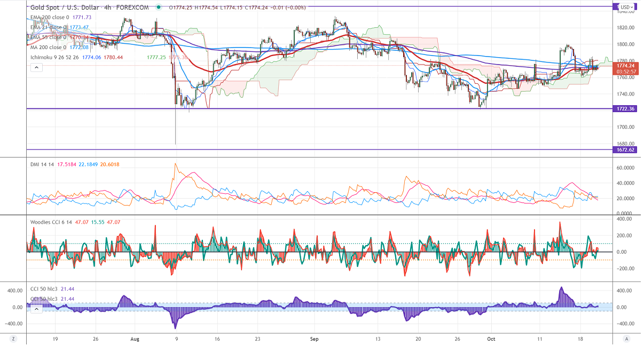644x346 pixels.
Task: Click the Gold Spot / U.S. Dollar title
Action: (65, 8)
